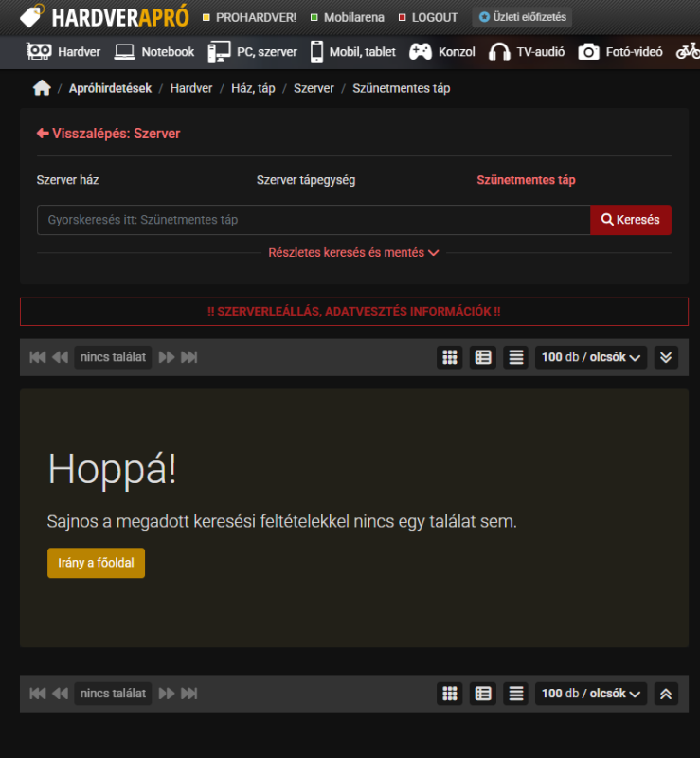Click the red Keresés button
The image size is (700, 758).
coord(631,220)
